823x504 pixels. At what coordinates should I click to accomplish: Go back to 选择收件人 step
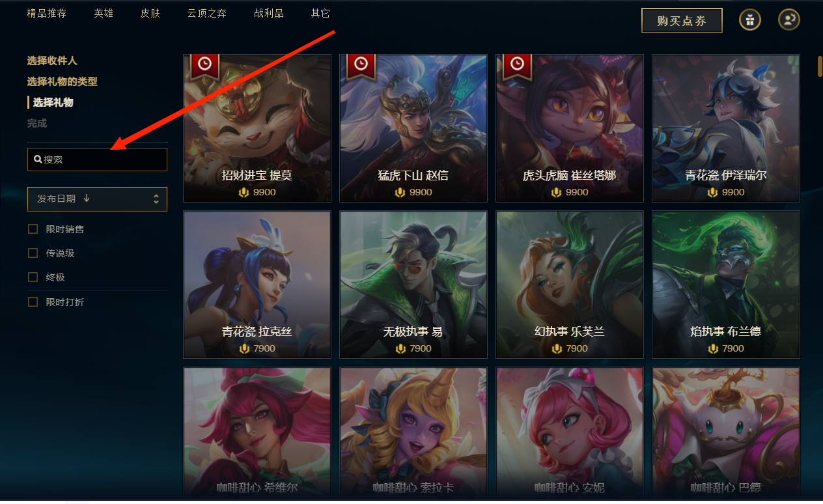coord(52,61)
